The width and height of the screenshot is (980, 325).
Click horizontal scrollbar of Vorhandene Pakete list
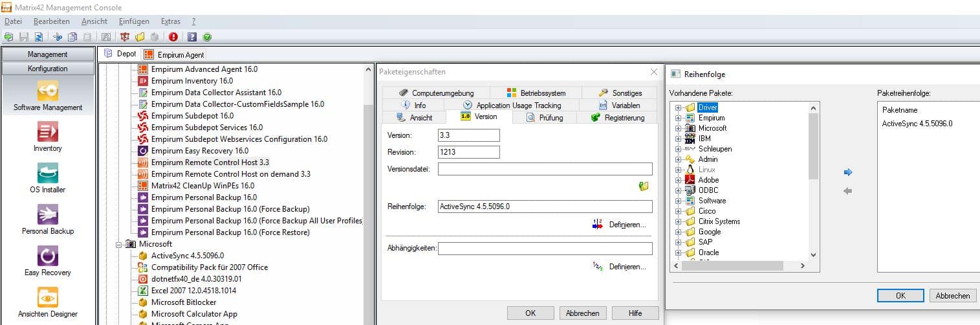pyautogui.click(x=739, y=265)
